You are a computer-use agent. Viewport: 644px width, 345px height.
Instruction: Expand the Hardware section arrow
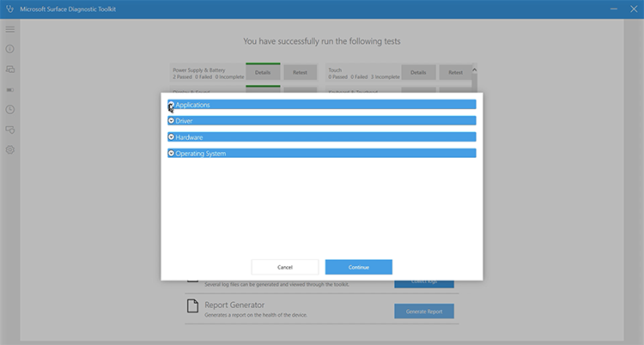pos(171,137)
